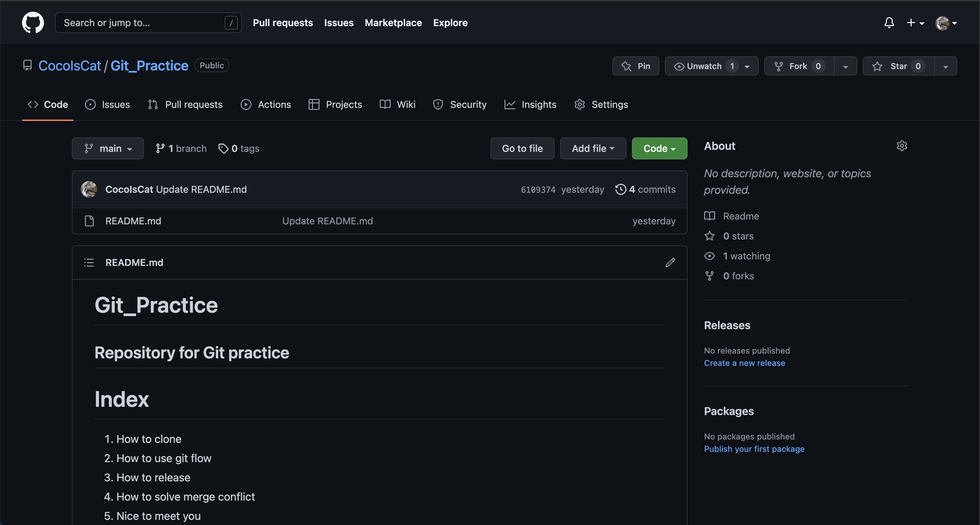Pin this repository

point(635,66)
